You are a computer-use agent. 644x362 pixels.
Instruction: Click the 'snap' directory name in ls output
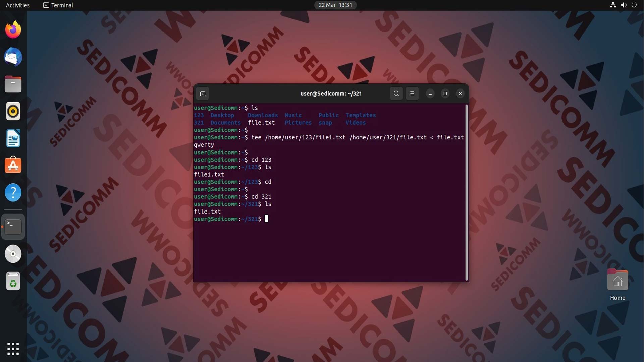(x=325, y=123)
